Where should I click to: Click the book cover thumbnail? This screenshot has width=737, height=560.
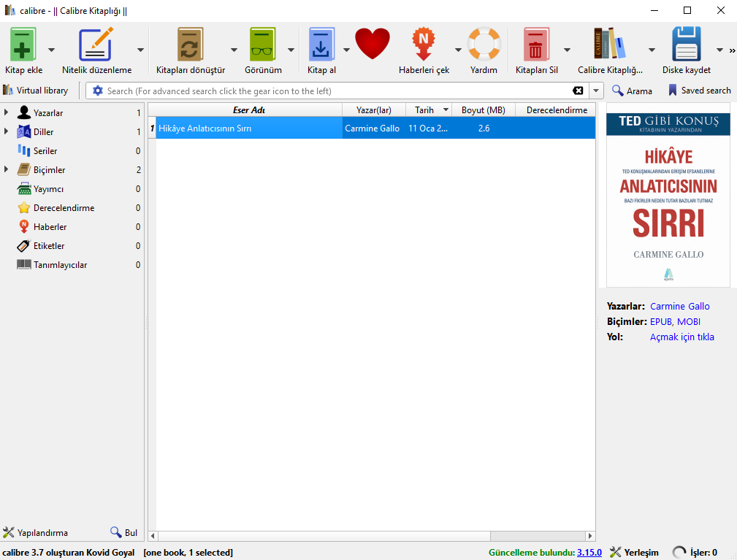pyautogui.click(x=668, y=195)
